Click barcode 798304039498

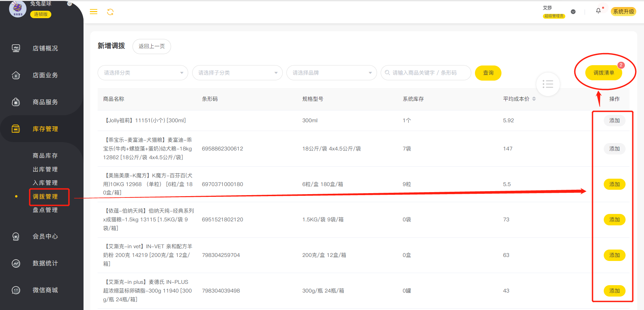(221, 291)
